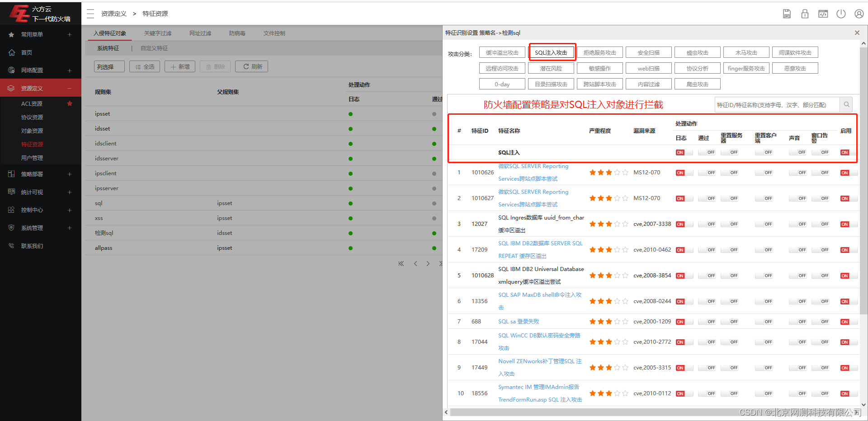The height and width of the screenshot is (421, 868).
Task: Open the command console icon in header
Action: click(823, 14)
